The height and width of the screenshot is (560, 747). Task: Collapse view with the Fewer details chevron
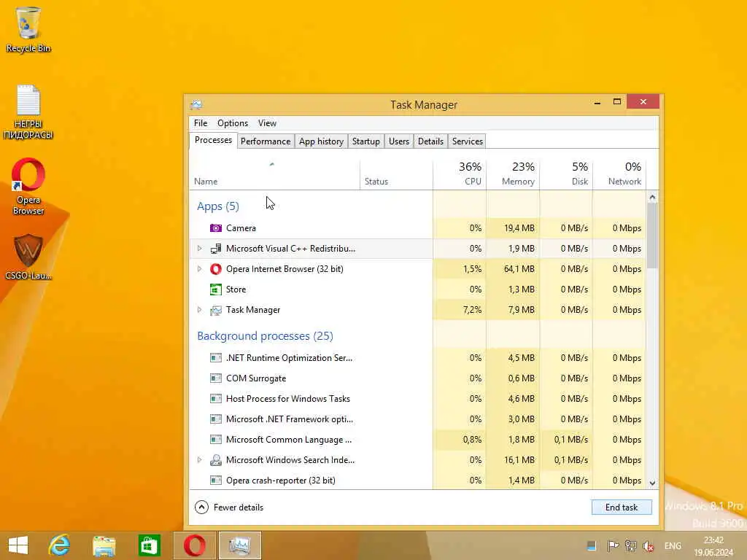(201, 507)
